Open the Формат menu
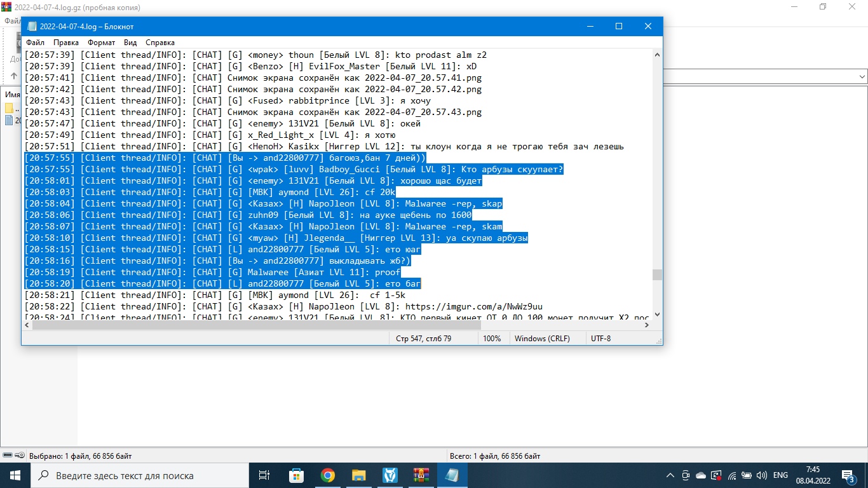The image size is (868, 488). pyautogui.click(x=102, y=43)
